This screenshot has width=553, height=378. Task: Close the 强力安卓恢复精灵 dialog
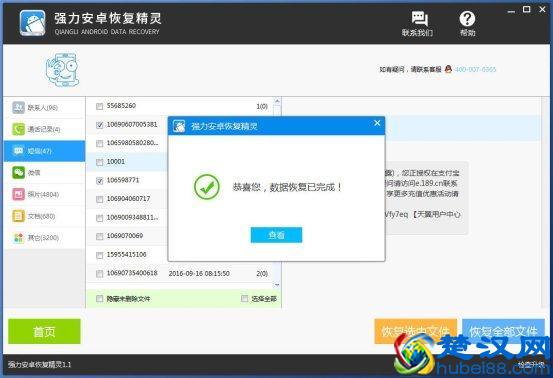pos(377,123)
